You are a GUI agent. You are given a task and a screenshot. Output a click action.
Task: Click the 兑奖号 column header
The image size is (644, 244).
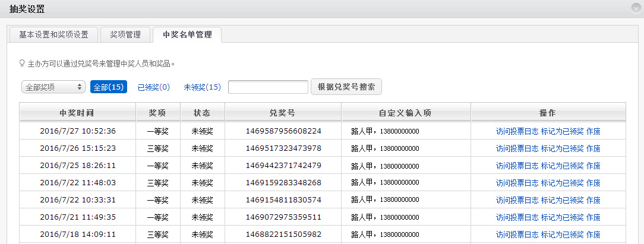coord(283,112)
